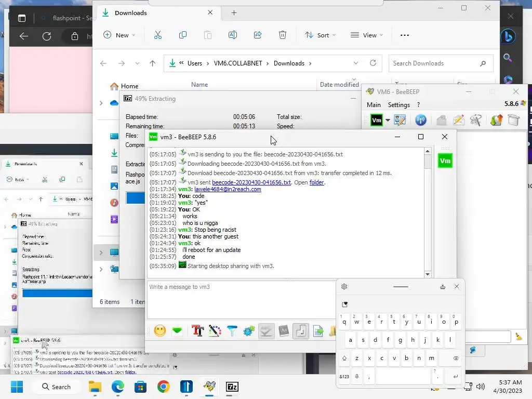Screen dimensions: 532x399
Task: Expand the address bar history dropdown
Action: pos(355,63)
